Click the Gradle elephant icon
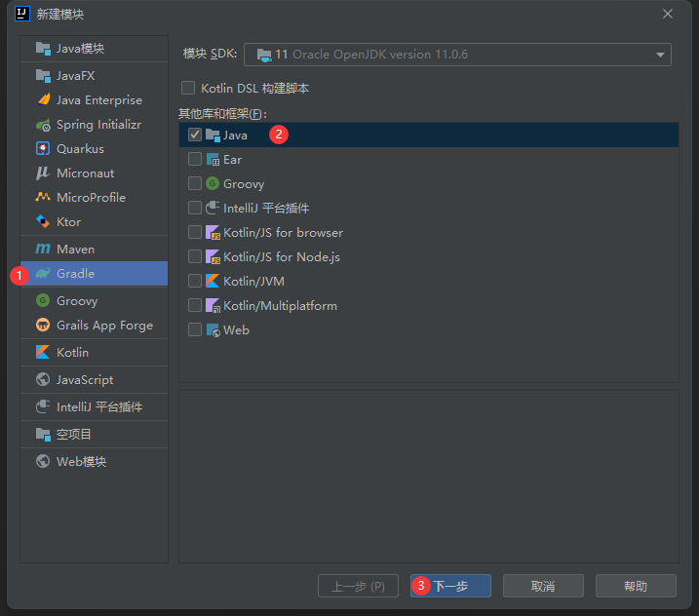The image size is (699, 616). point(43,273)
